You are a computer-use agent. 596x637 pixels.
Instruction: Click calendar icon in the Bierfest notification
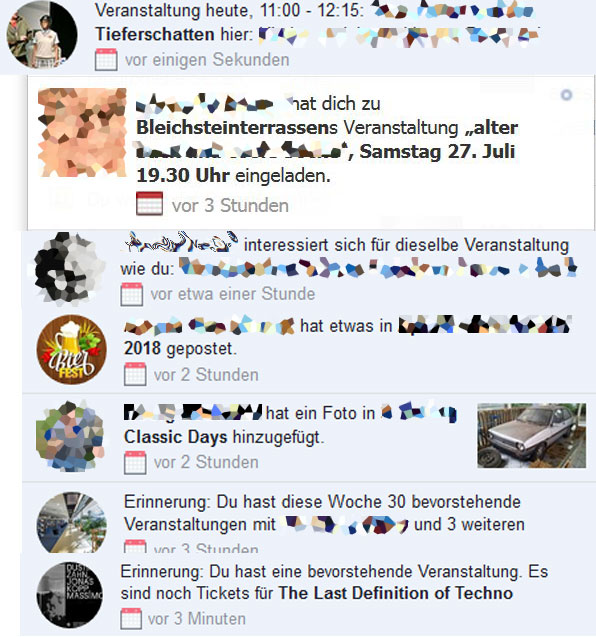[x=135, y=374]
